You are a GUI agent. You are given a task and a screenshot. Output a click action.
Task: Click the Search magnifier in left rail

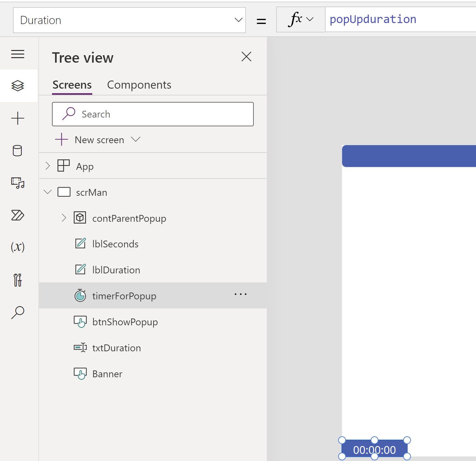(x=18, y=312)
